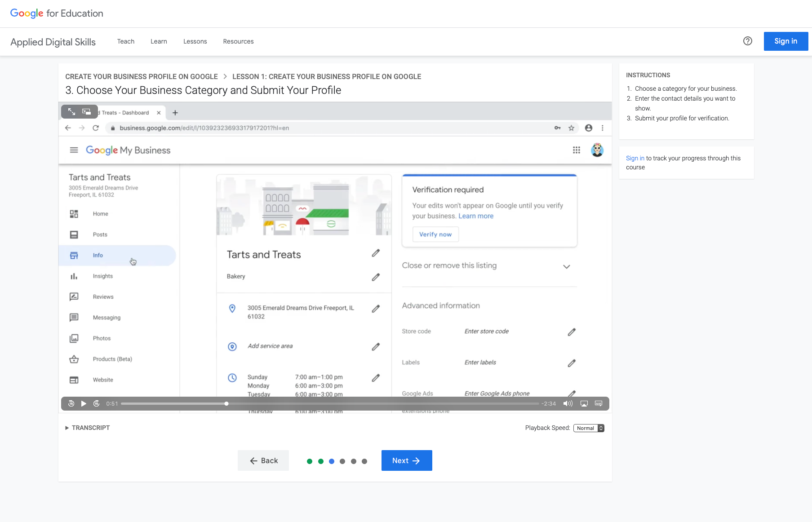
Task: Click the AirPlay icon in video controls
Action: click(584, 403)
